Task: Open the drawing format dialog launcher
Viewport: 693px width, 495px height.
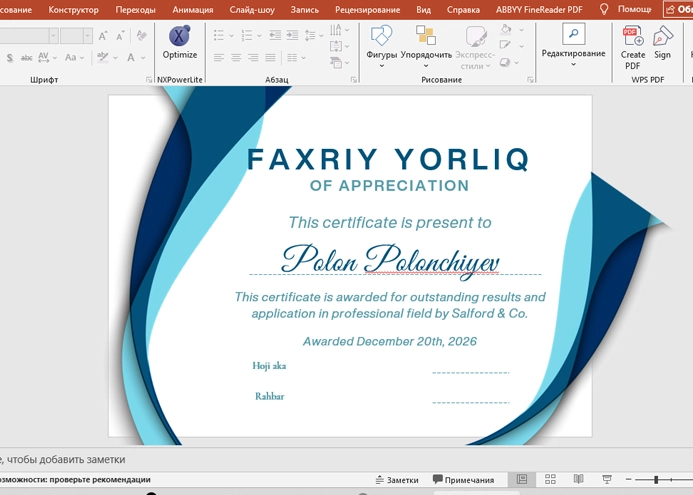Action: tap(530, 80)
